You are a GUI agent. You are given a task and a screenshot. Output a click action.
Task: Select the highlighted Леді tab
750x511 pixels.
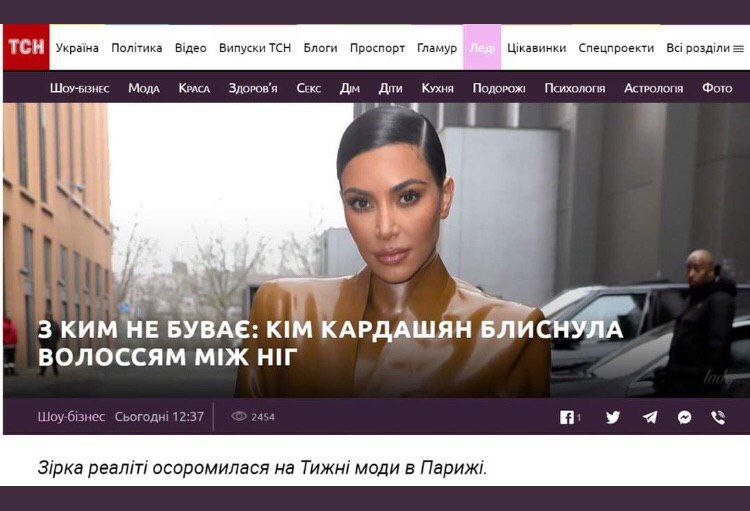pos(482,47)
